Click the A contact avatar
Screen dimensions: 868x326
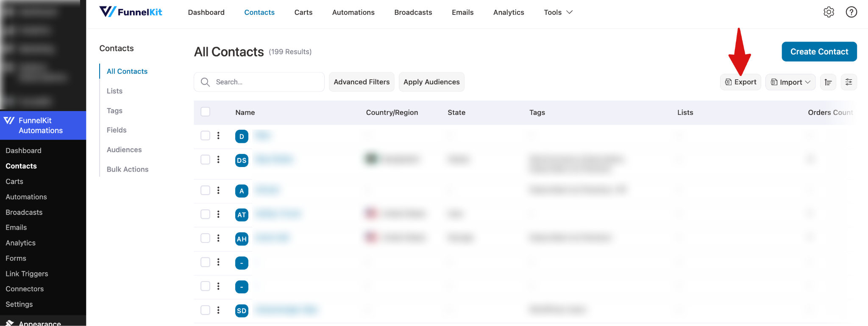click(x=242, y=191)
